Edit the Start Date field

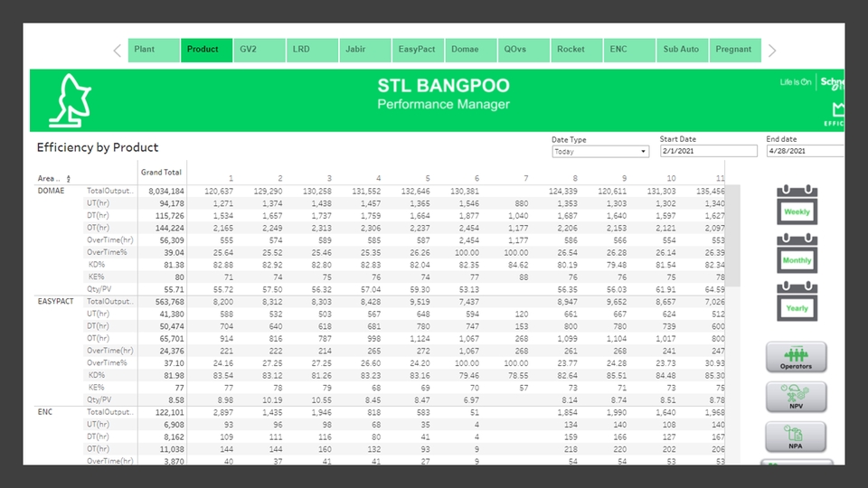(x=708, y=151)
